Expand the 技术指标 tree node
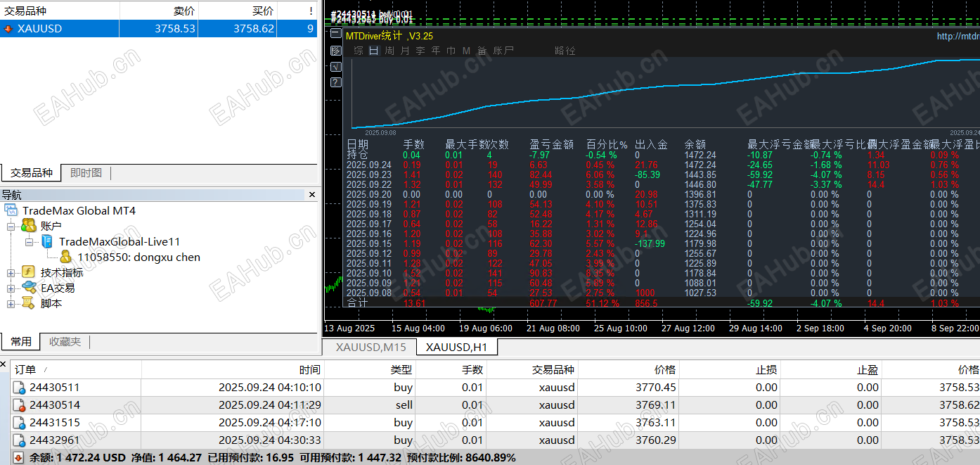 [x=11, y=273]
